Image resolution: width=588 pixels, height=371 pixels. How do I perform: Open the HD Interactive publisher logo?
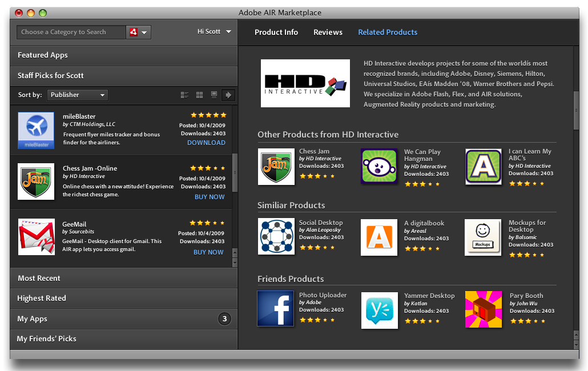pos(305,83)
